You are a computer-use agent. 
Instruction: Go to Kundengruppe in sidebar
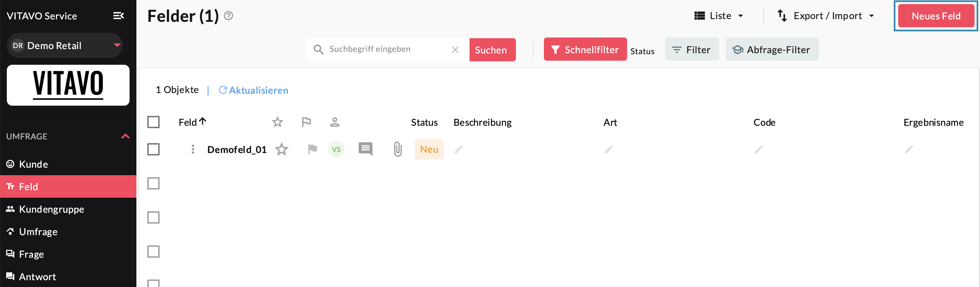51,209
